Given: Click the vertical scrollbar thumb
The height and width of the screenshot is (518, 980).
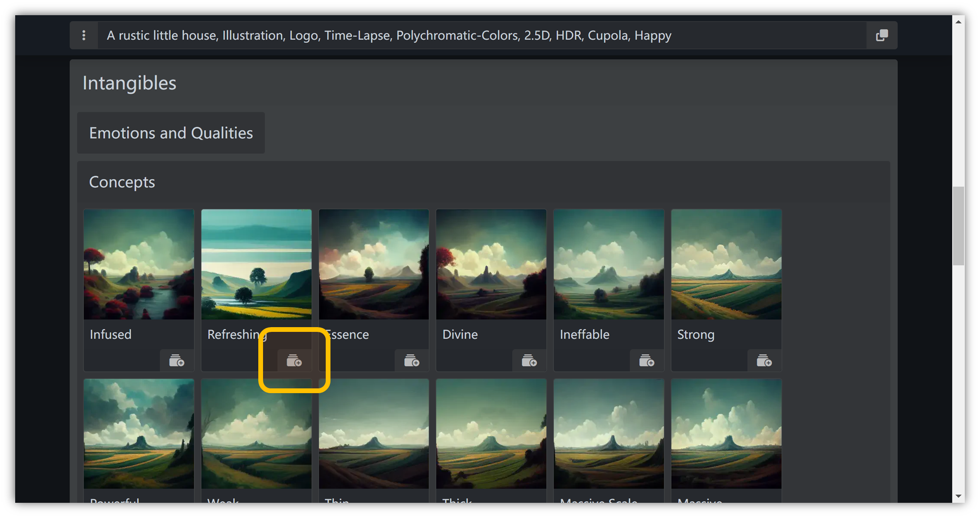Looking at the screenshot, I should tap(958, 226).
